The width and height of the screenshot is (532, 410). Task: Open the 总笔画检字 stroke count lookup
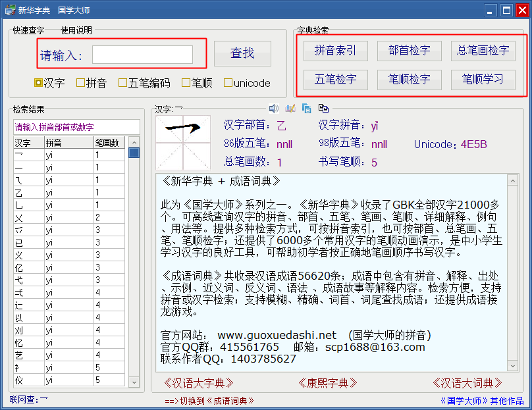pyautogui.click(x=483, y=51)
